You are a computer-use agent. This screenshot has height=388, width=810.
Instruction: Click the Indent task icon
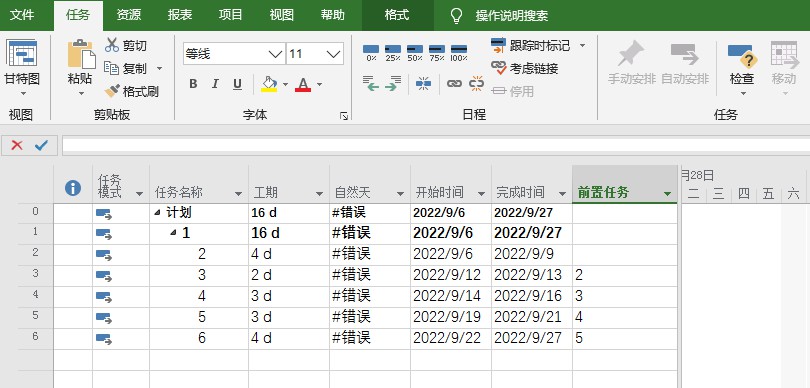coord(393,83)
